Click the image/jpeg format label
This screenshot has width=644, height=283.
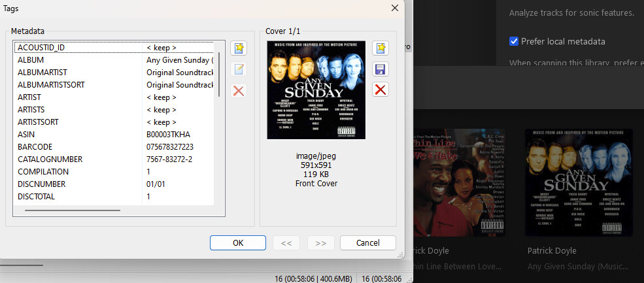(x=316, y=156)
